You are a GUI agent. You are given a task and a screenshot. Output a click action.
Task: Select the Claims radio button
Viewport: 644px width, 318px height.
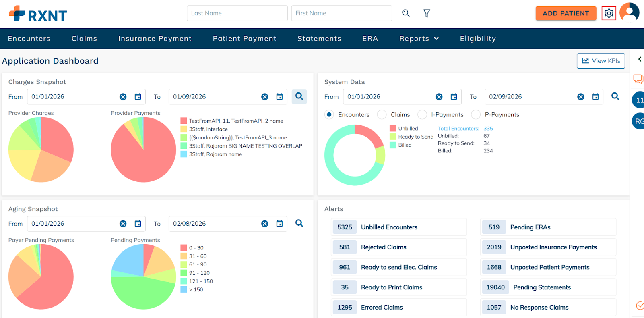[x=382, y=115]
